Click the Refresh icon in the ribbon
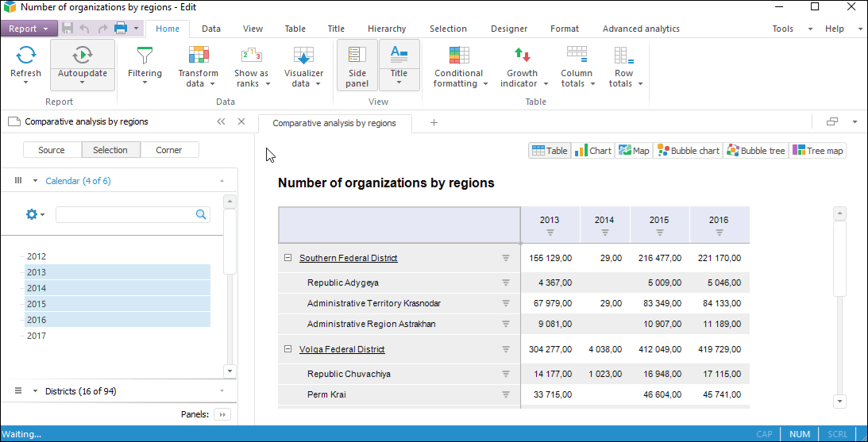868x442 pixels. tap(25, 56)
